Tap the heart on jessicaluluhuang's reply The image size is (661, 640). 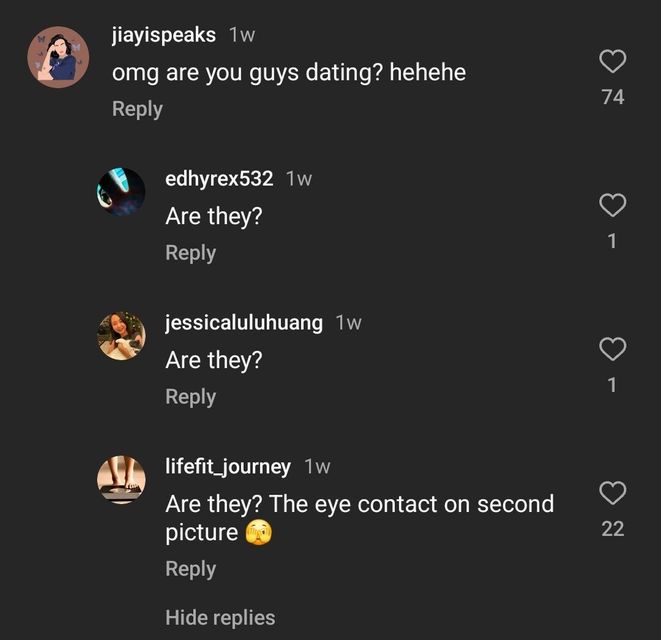tap(612, 349)
